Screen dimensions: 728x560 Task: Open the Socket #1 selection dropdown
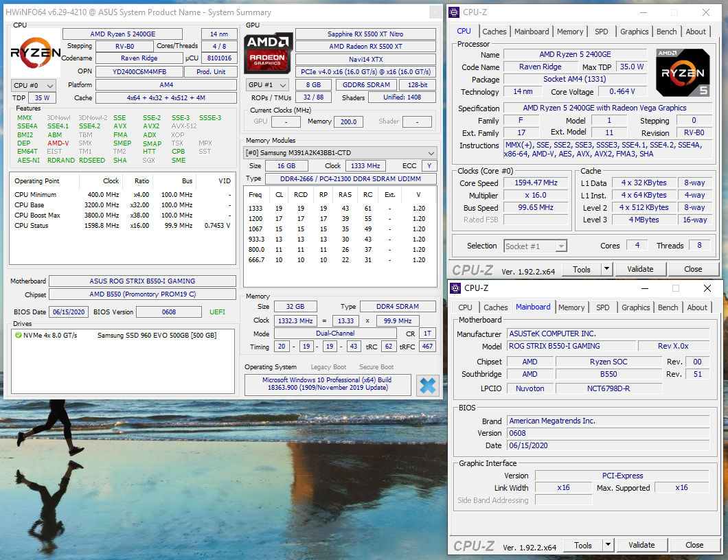pos(535,246)
